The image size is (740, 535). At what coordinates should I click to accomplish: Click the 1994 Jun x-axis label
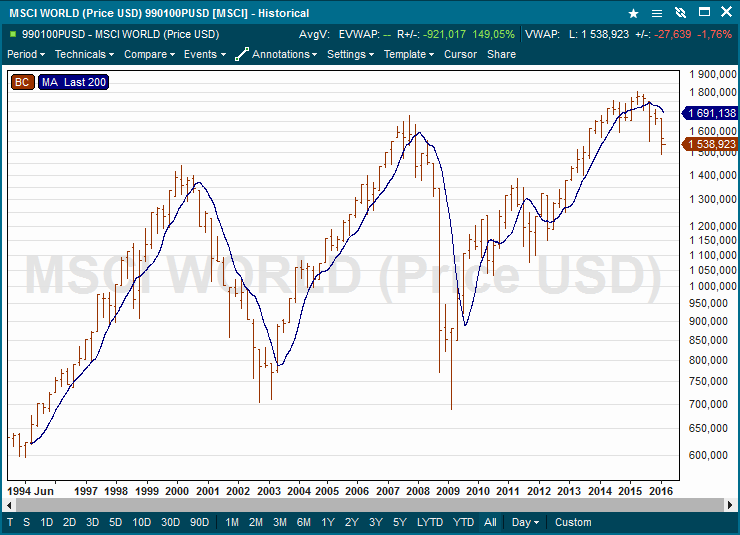coord(30,491)
